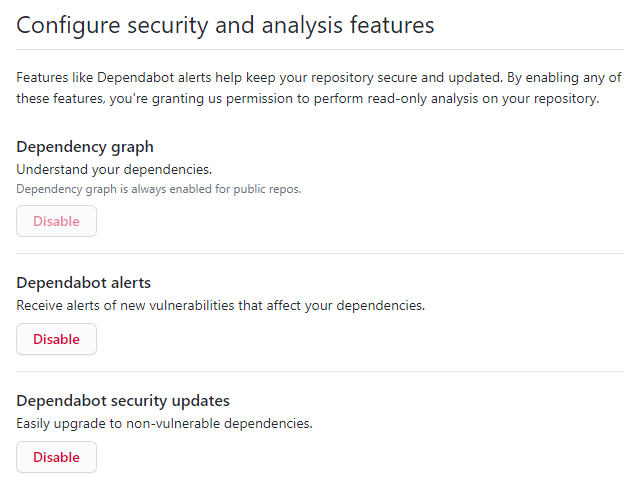
Task: Click the 'Receive alerts of new vulnerabilities' text
Action: 220,306
